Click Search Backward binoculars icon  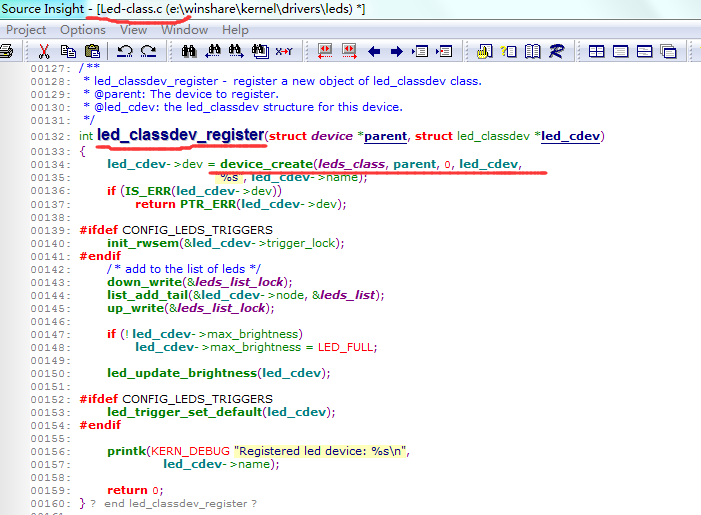click(213, 51)
